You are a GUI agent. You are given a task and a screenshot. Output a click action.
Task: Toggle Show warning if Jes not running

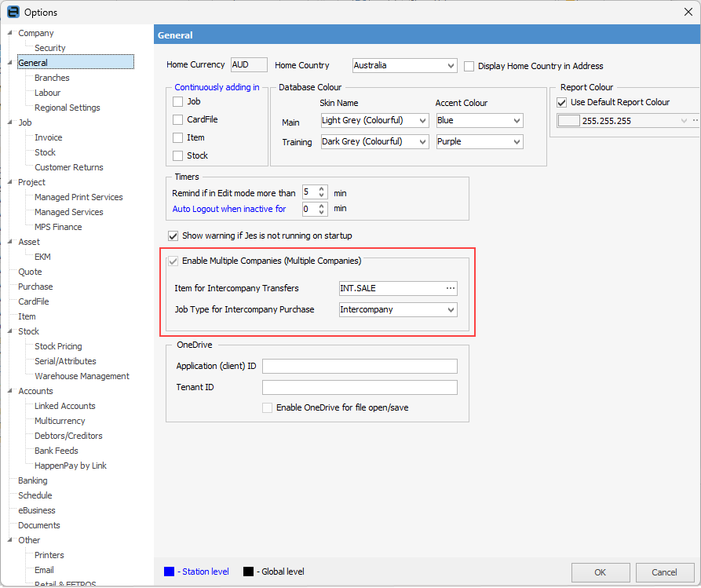pos(173,236)
